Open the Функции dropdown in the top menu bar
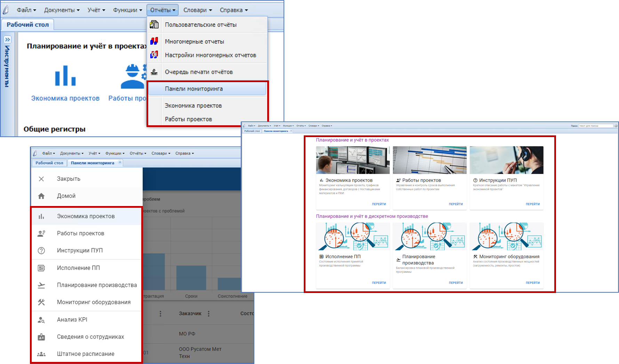The width and height of the screenshot is (619, 364). (x=127, y=10)
